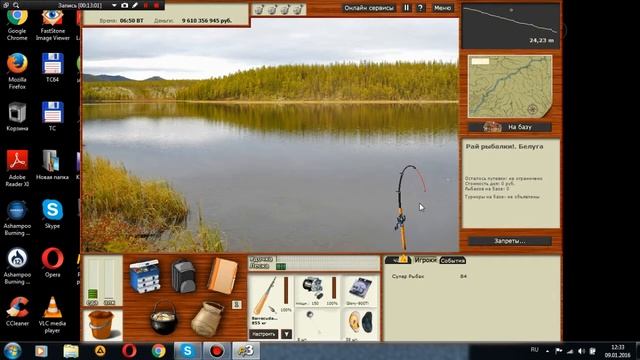
Task: Open the Opera desktop shortcut
Action: (53, 263)
